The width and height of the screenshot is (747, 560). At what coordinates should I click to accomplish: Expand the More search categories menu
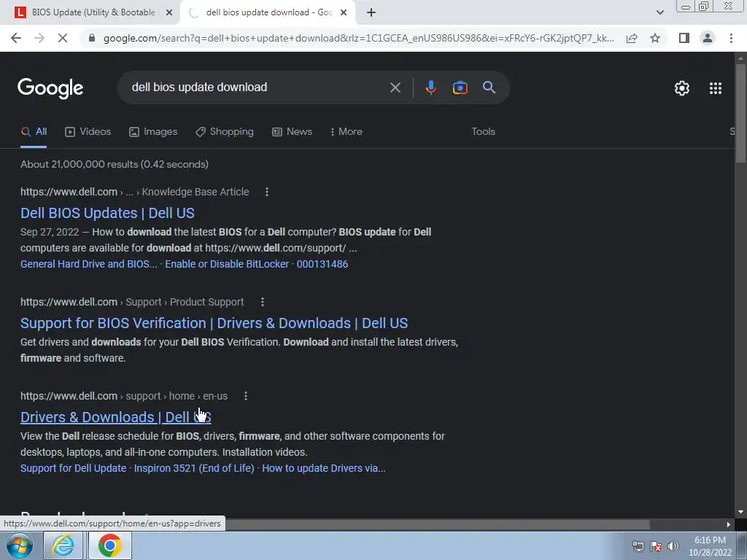click(x=346, y=132)
